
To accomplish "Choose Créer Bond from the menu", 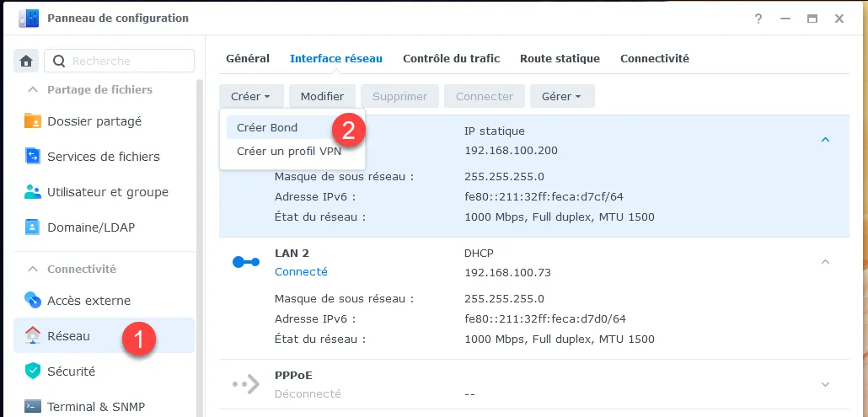I will point(267,127).
